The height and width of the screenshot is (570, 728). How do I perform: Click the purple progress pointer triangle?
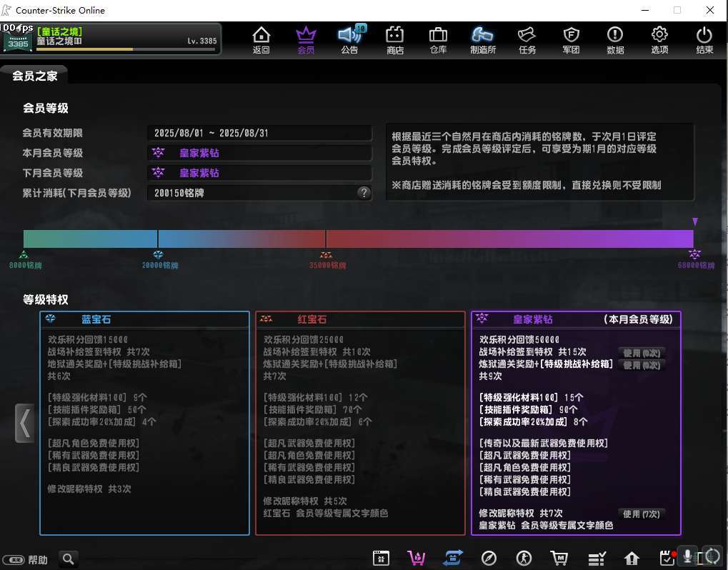tap(694, 222)
